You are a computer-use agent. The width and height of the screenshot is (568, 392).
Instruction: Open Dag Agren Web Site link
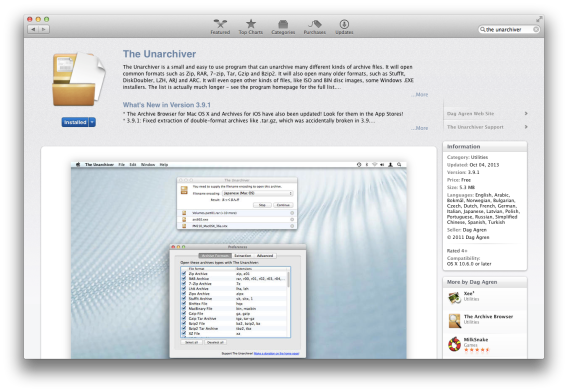[486, 114]
